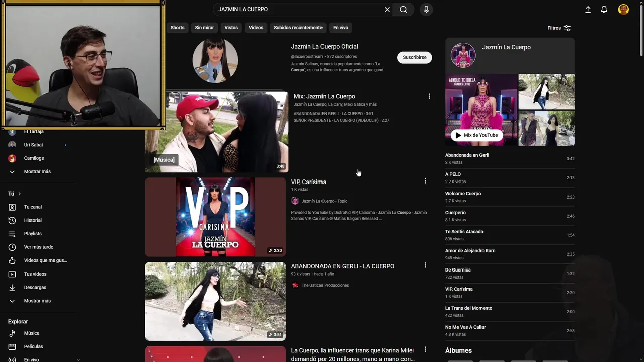The height and width of the screenshot is (362, 644).
Task: Open Mix: Jazmín La Cuerpo title
Action: (x=325, y=96)
